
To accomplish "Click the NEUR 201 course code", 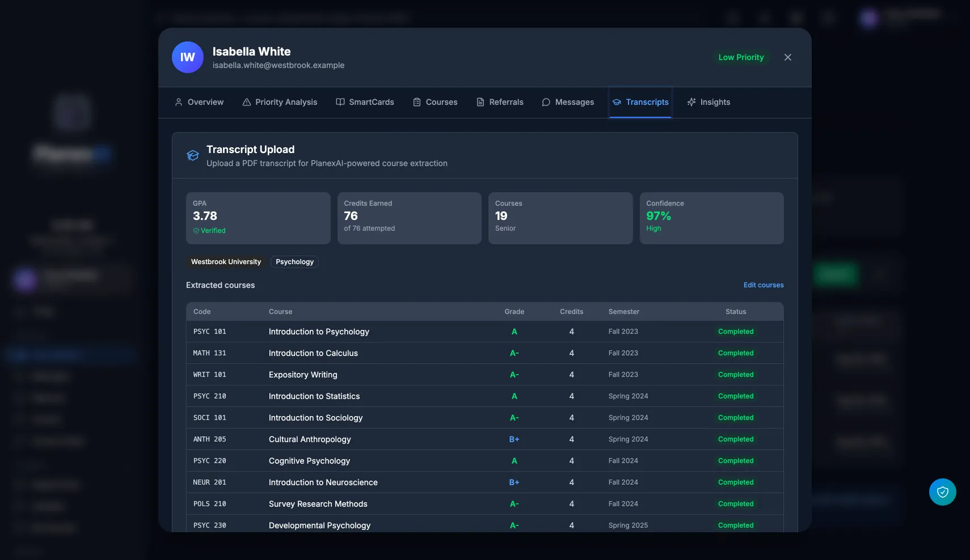I will click(x=210, y=482).
